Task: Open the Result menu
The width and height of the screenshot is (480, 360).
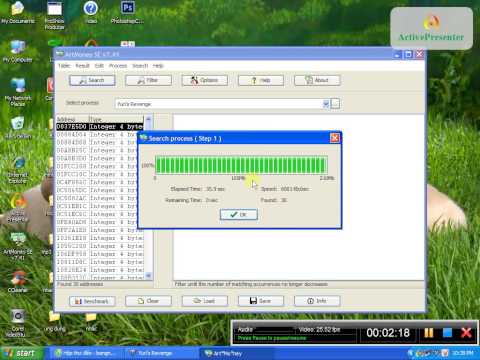Action: (x=82, y=66)
